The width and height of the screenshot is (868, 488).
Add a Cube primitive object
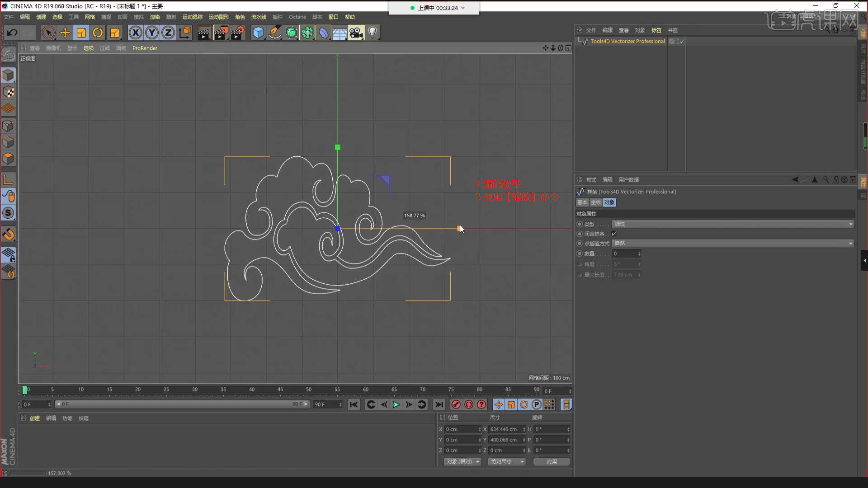[258, 33]
